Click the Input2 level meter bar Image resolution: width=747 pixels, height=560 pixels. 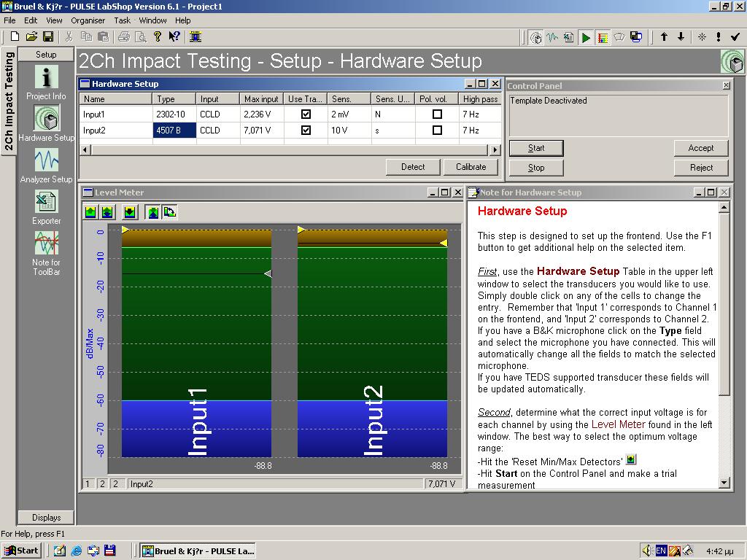tap(372, 343)
